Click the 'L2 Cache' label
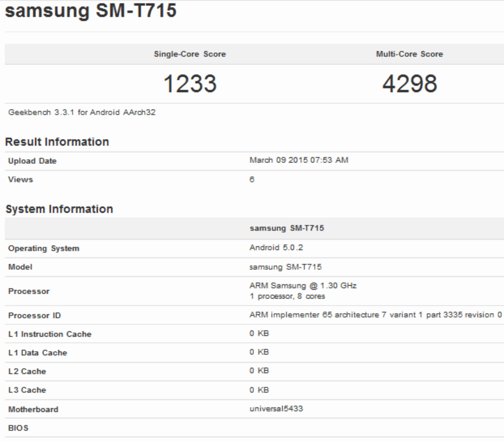The height and width of the screenshot is (441, 504). coord(28,371)
